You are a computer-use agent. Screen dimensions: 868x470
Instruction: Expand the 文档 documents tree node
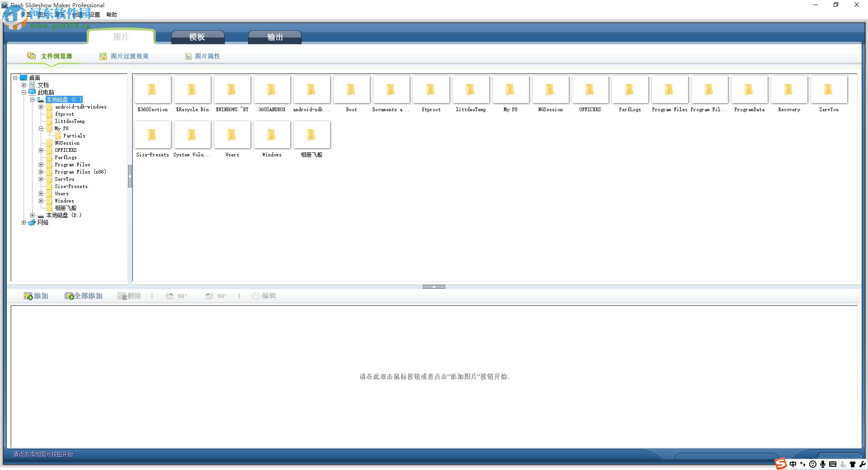pos(24,85)
